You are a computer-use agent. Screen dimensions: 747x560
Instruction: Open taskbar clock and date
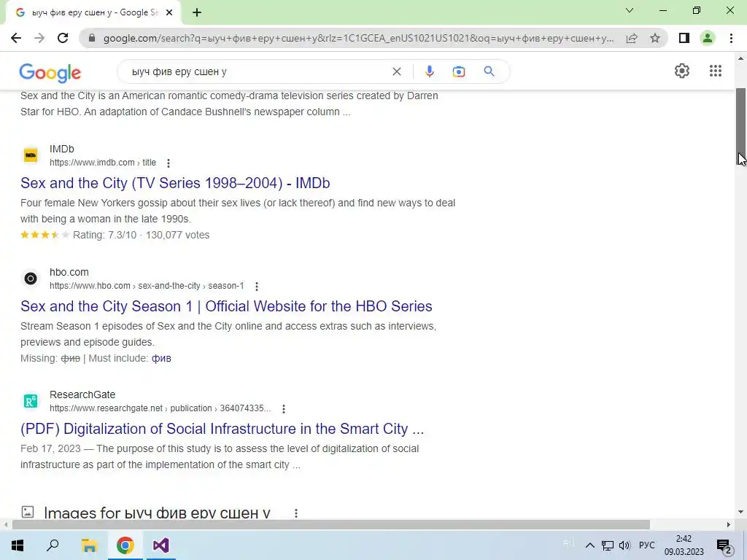pos(684,545)
